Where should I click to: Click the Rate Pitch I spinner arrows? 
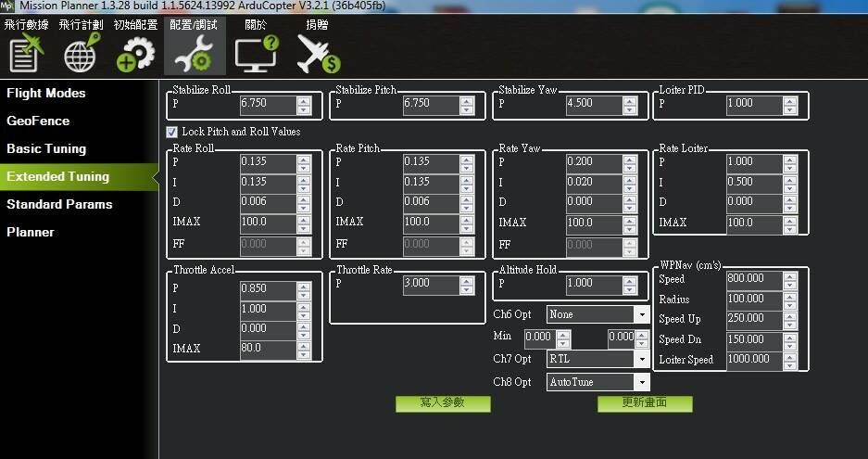click(x=467, y=184)
